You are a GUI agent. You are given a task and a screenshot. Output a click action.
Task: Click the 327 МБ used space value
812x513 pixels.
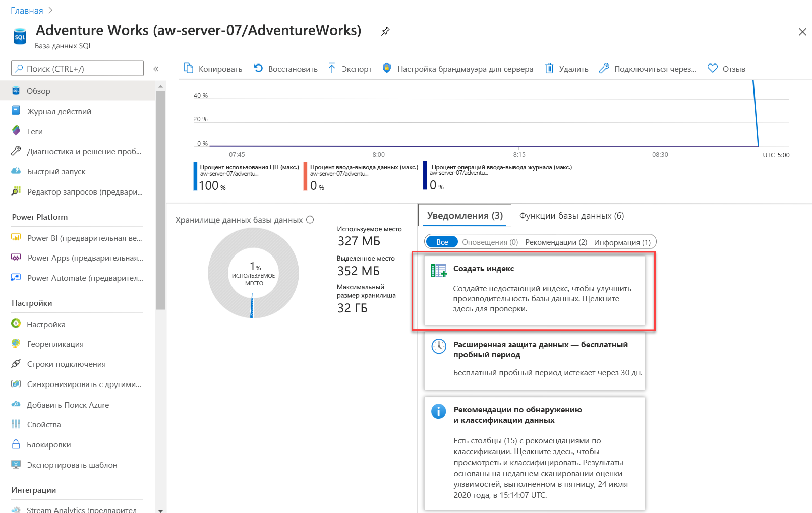[359, 241]
